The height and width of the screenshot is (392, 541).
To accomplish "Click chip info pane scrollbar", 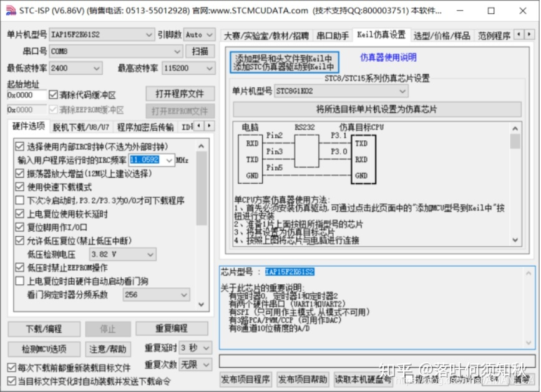I will (x=529, y=308).
